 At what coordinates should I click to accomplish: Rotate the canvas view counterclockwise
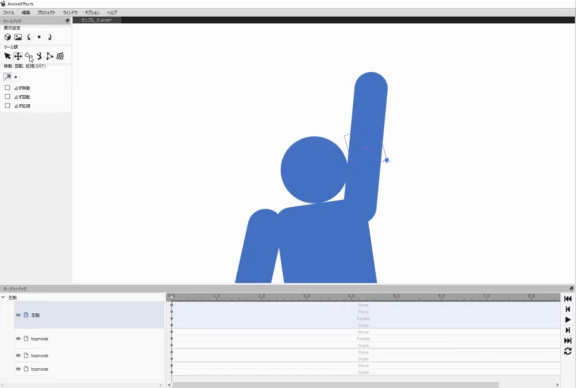(29, 37)
